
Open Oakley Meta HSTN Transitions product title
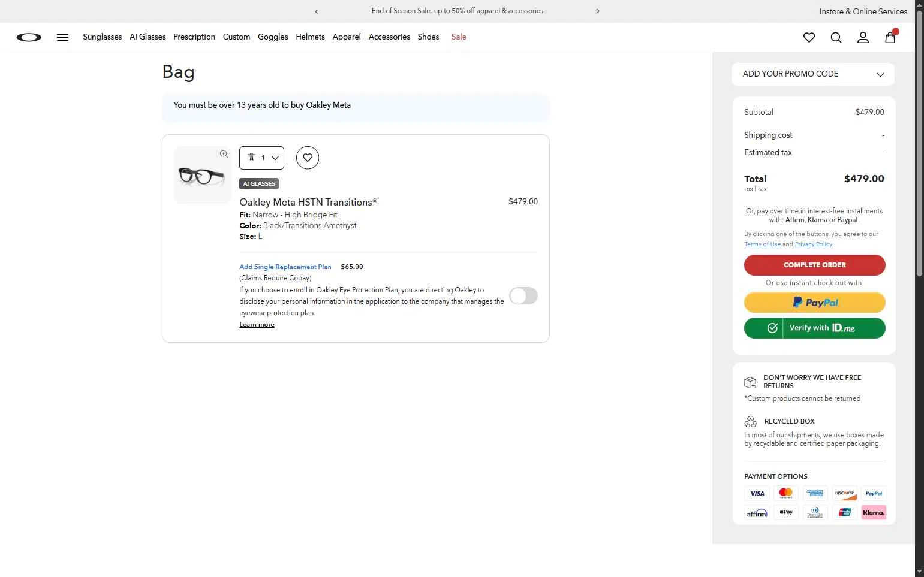(308, 203)
